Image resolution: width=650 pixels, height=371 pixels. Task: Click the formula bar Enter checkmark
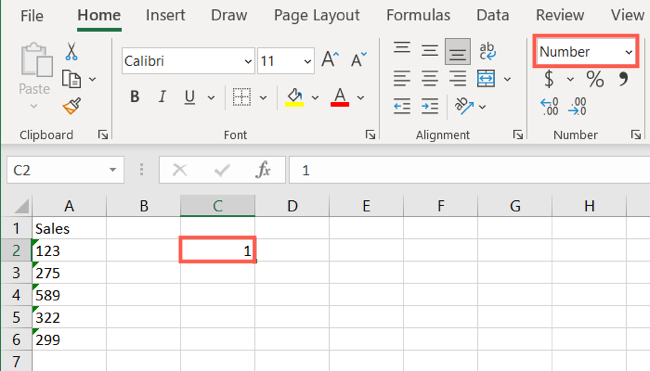coord(222,170)
